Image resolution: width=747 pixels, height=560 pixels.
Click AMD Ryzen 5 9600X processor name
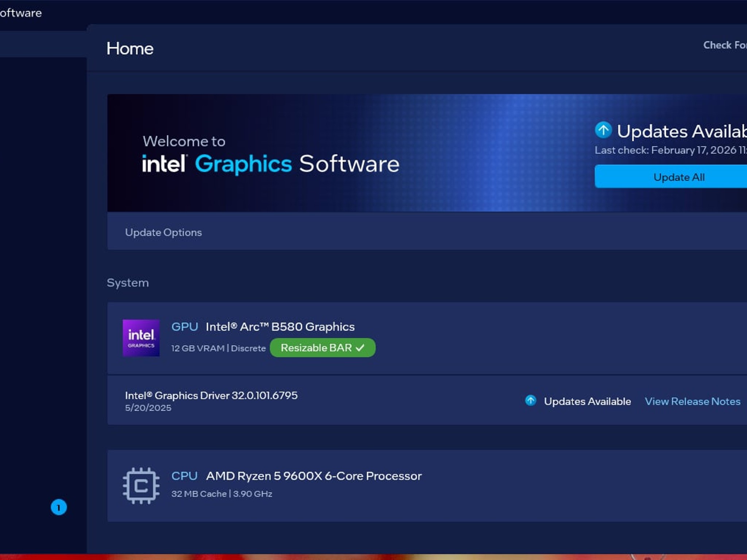[x=314, y=476]
